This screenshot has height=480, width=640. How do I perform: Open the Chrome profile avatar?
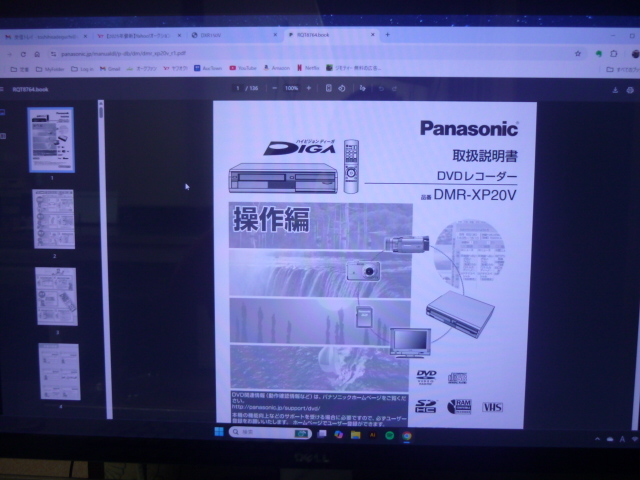(x=635, y=54)
